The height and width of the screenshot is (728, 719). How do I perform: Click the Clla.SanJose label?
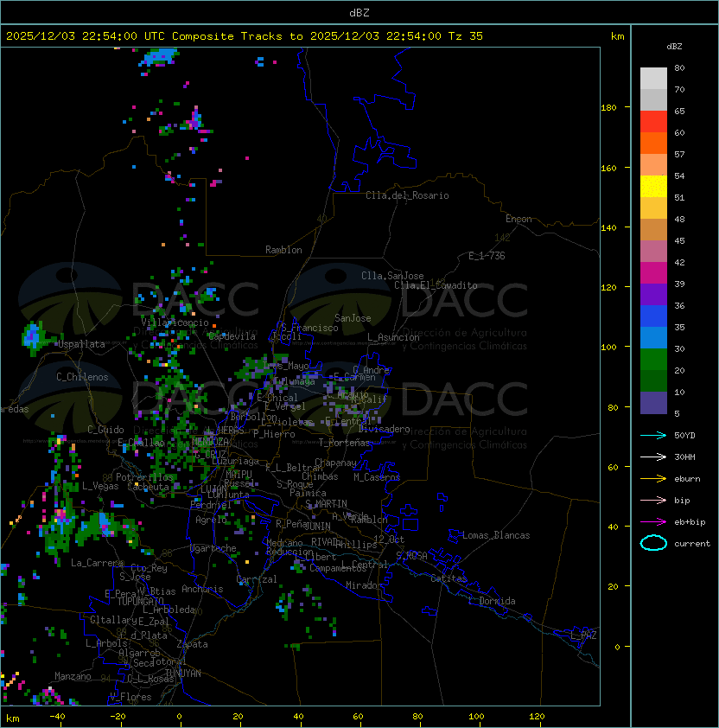[392, 276]
